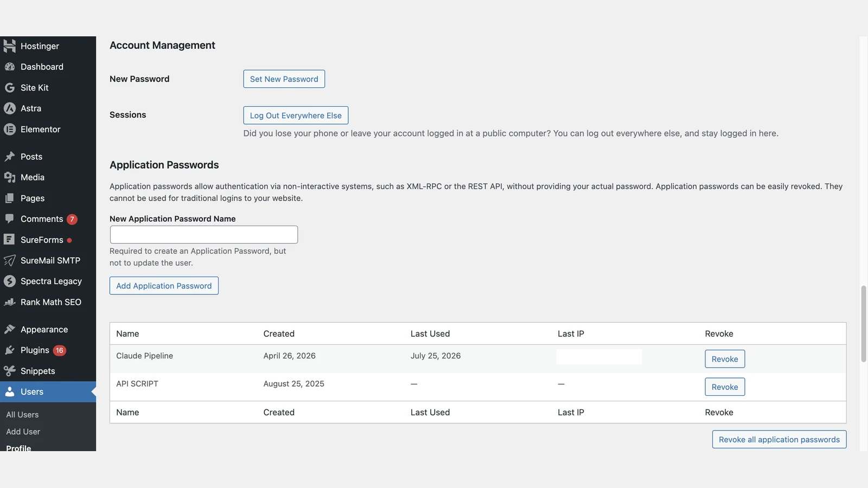This screenshot has width=868, height=488.
Task: Click the Created top column header
Action: (x=279, y=334)
